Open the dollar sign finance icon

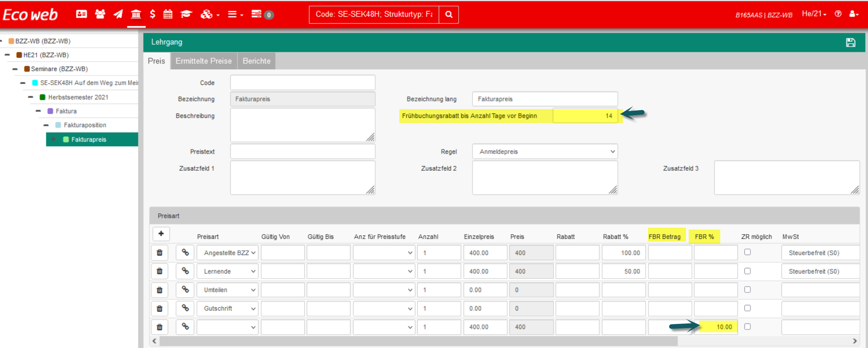tap(152, 14)
